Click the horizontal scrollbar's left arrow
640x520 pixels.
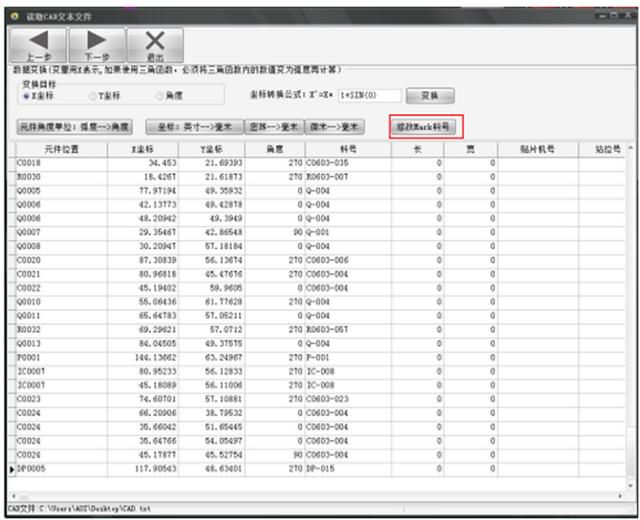tap(14, 496)
